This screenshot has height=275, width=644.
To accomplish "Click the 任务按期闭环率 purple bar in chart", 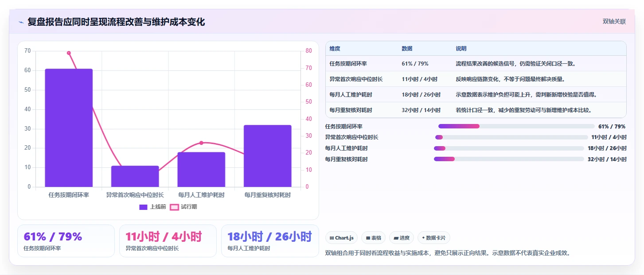I will coord(69,128).
